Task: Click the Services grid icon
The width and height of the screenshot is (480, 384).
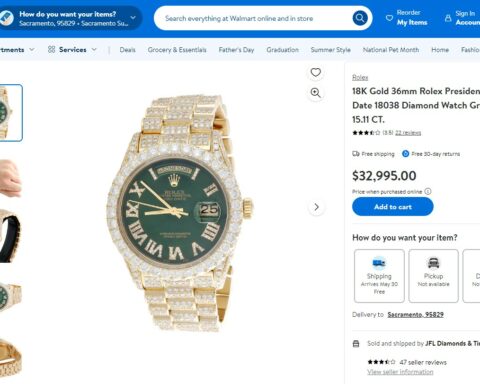Action: pos(51,50)
